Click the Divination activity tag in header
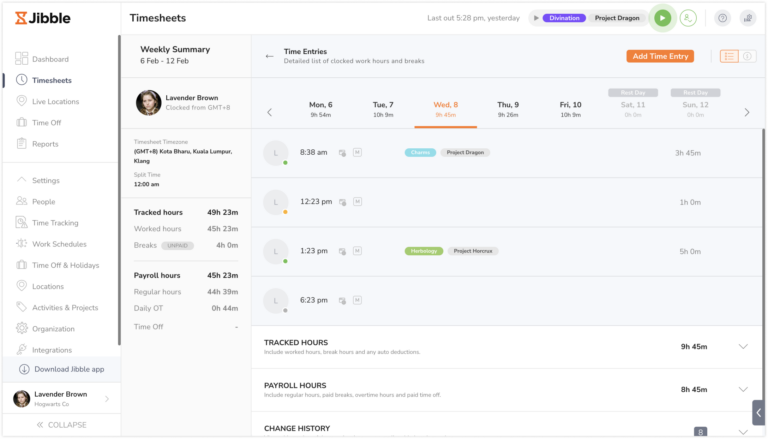 click(x=564, y=18)
